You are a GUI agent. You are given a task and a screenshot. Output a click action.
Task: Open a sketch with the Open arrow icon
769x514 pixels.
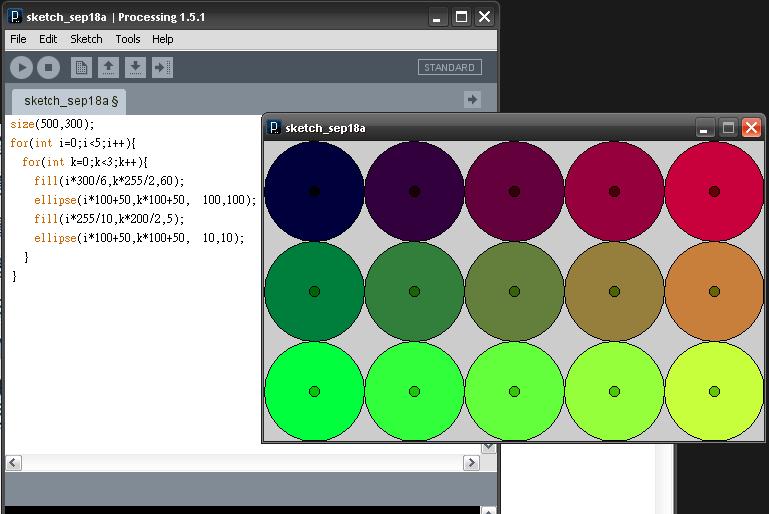point(108,68)
